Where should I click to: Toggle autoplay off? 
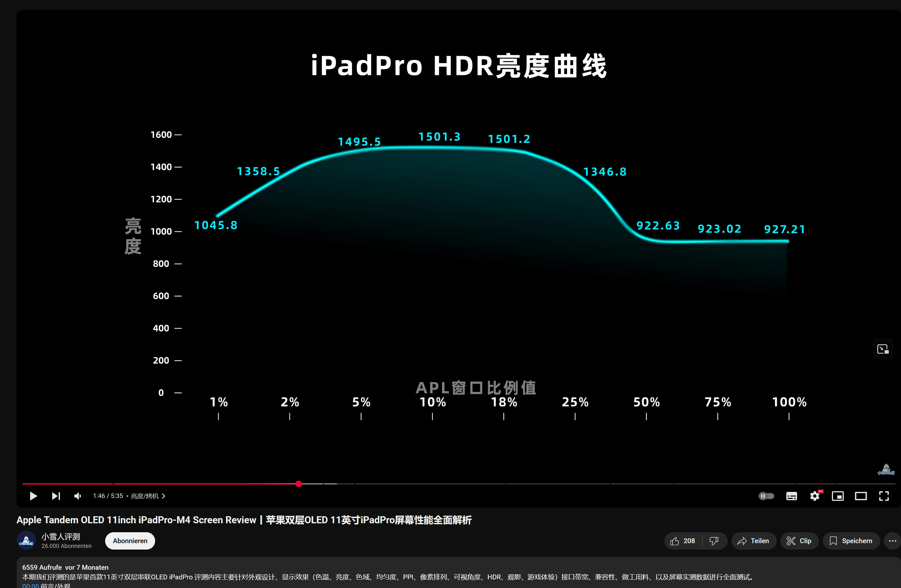click(766, 496)
